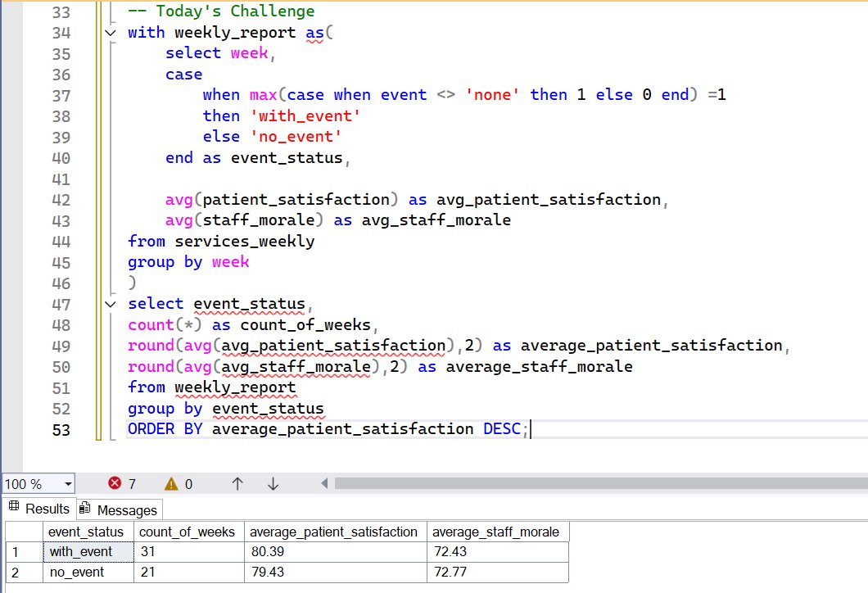Click the horizontal scrollbar track

coord(601,483)
